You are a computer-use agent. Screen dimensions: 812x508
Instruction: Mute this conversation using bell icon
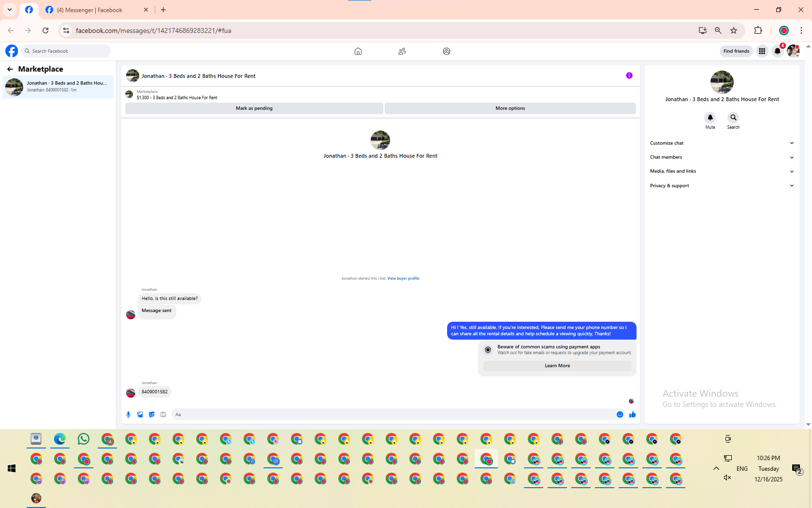(x=710, y=118)
